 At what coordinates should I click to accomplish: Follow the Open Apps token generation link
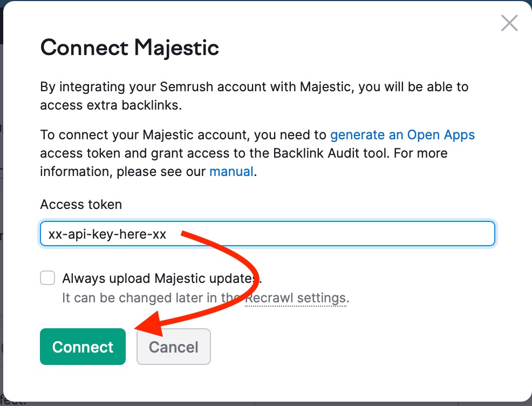(x=402, y=134)
